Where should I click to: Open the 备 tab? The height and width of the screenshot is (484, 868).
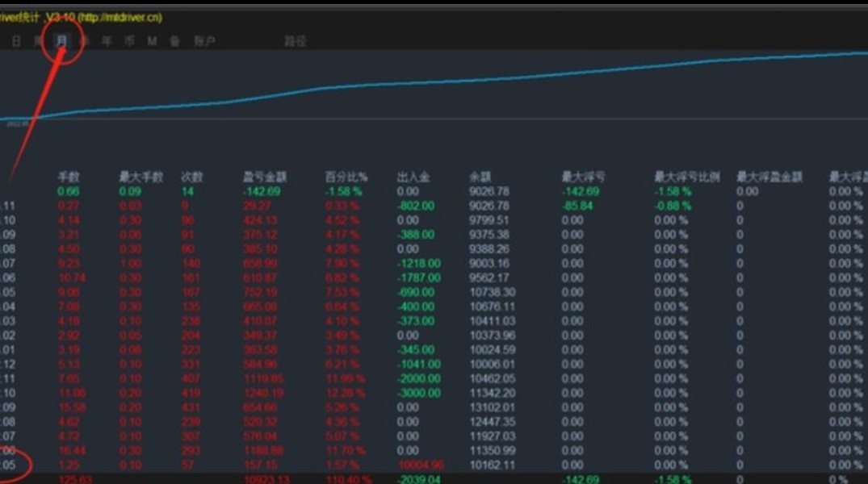tap(175, 41)
